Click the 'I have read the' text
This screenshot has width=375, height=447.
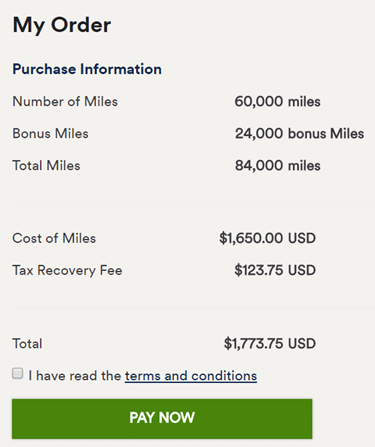74,376
